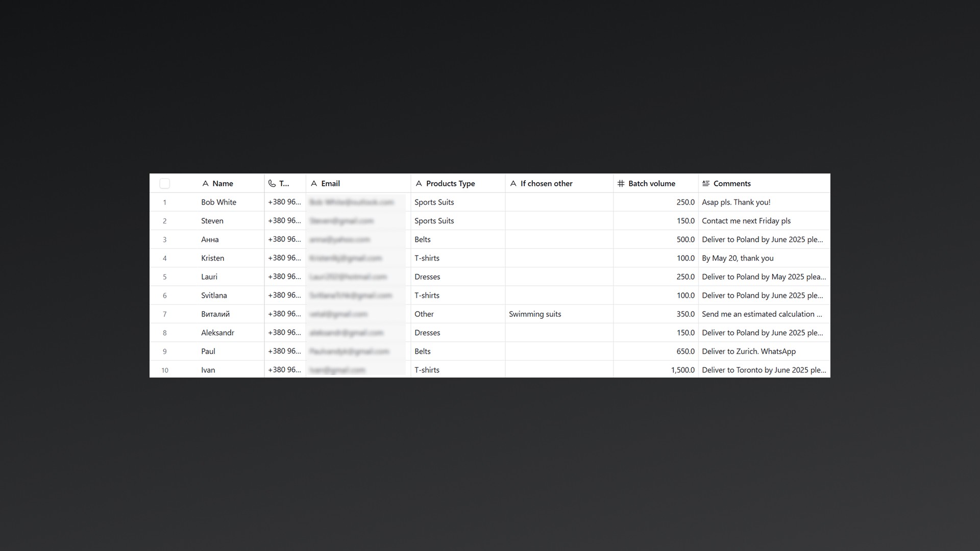Open the Products Type column header
The height and width of the screenshot is (551, 980).
[450, 184]
